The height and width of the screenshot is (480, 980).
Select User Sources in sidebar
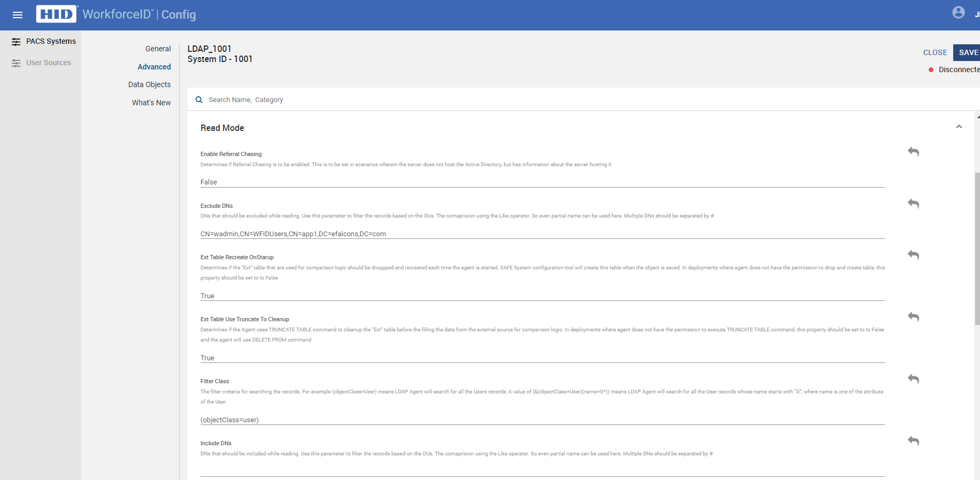tap(49, 63)
